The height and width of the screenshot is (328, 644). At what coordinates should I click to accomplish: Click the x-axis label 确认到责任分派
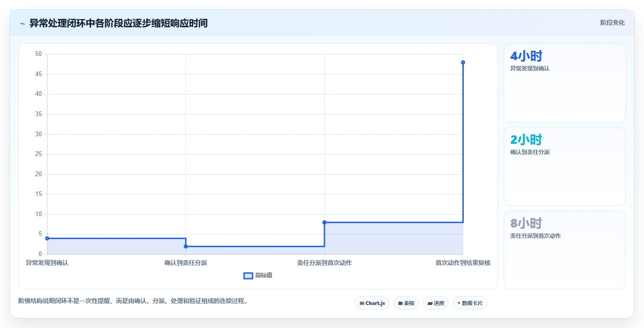[185, 263]
